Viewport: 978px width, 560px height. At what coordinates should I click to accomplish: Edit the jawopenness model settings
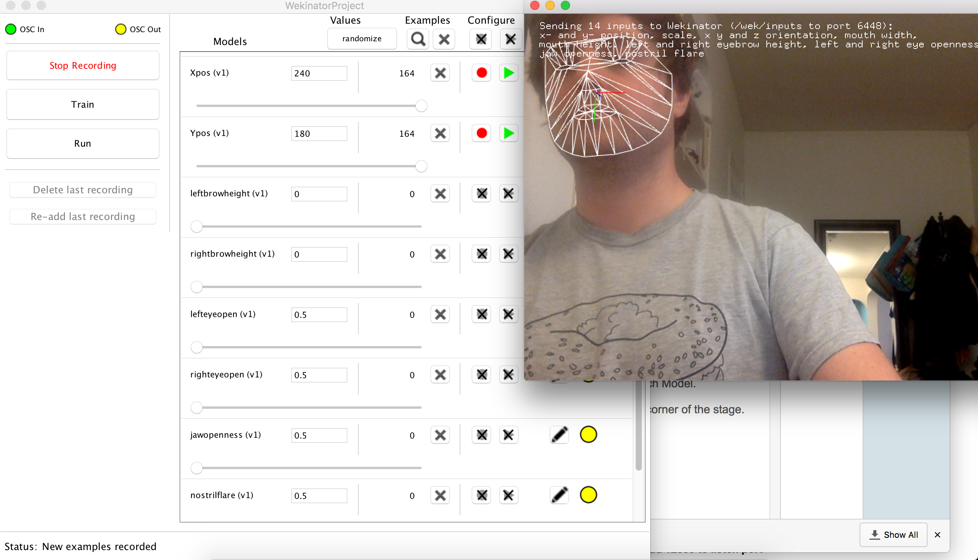[x=559, y=435]
